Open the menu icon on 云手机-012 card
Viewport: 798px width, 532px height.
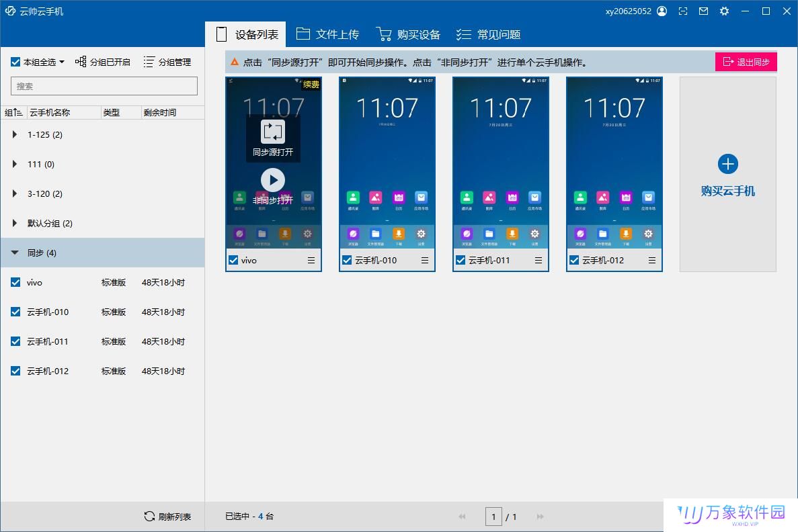click(x=652, y=261)
